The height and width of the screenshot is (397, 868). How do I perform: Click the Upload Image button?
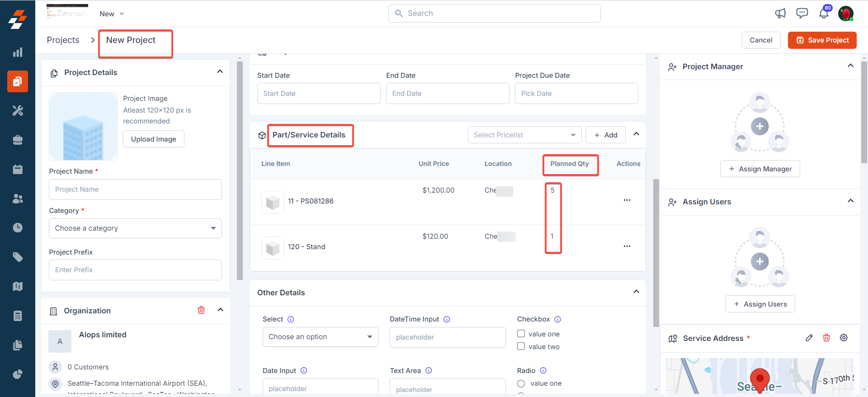[x=153, y=139]
